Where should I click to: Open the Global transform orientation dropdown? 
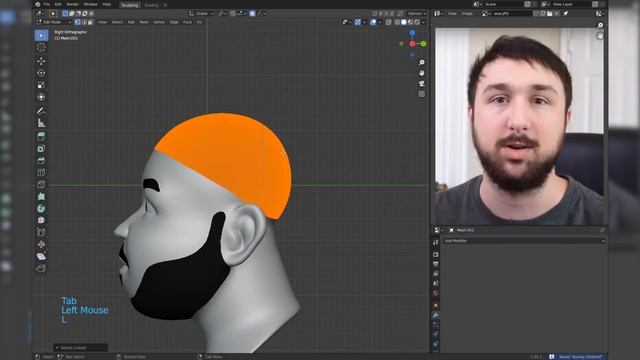(x=202, y=13)
